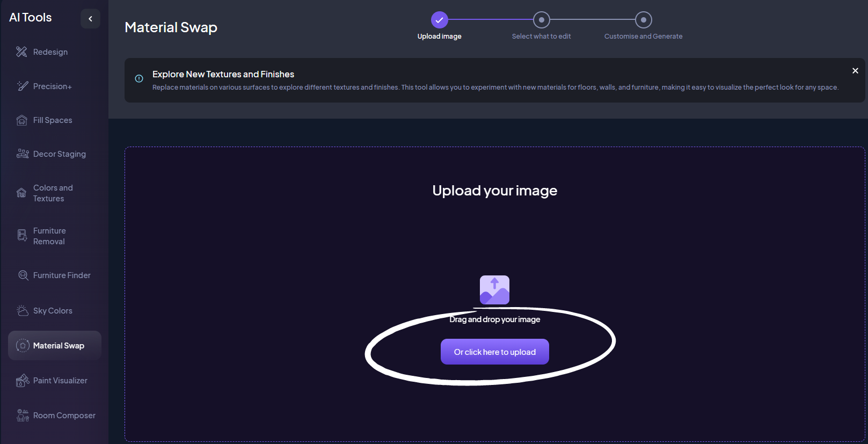This screenshot has width=868, height=444.
Task: Open Colors and Textures icon
Action: tap(21, 193)
